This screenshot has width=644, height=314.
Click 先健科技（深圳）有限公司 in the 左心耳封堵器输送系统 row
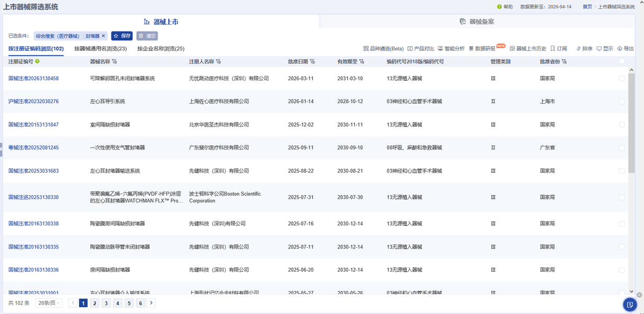219,171
